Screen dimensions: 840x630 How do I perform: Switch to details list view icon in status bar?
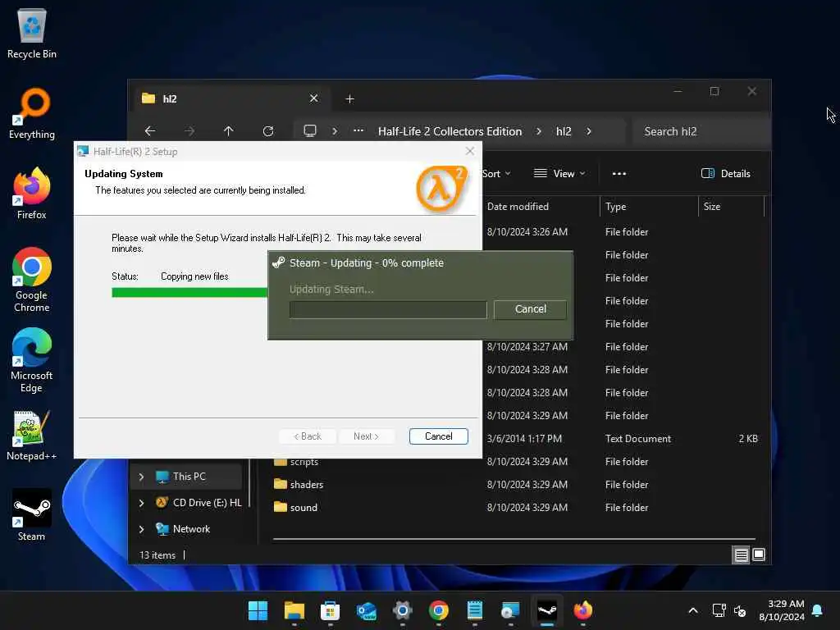click(x=741, y=555)
